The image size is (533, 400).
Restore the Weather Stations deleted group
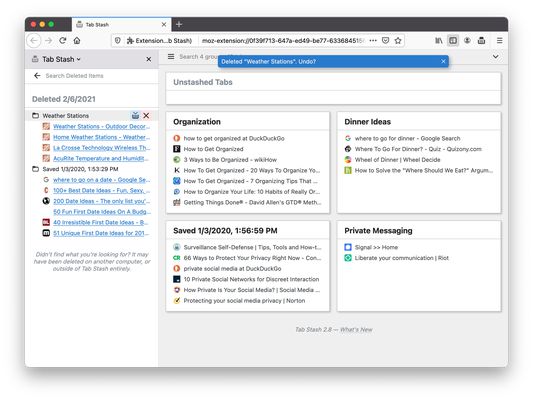tap(135, 116)
